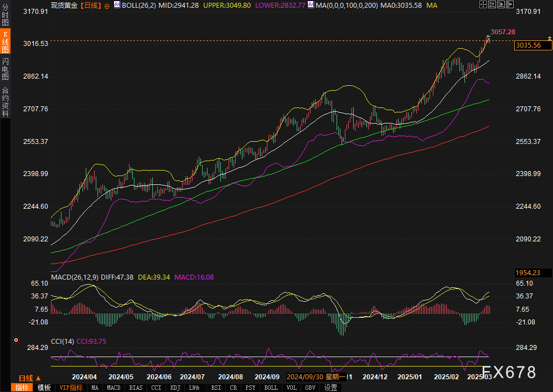Expand the 日线 period selector at bottom left
The width and height of the screenshot is (553, 392).
click(x=26, y=378)
